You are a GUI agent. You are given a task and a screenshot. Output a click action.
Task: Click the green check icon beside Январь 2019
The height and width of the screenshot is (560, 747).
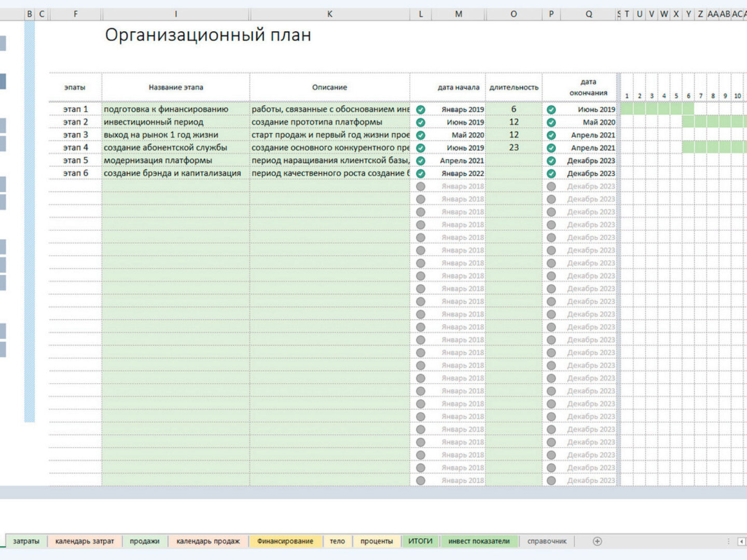point(421,109)
